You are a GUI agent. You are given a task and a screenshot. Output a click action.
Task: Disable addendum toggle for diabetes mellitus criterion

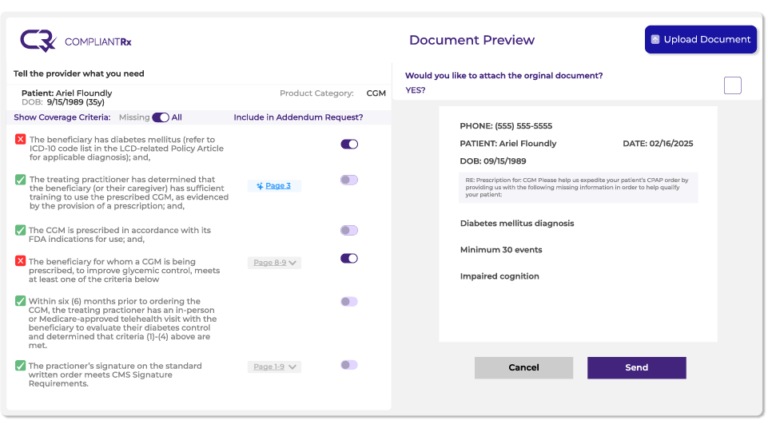coord(349,144)
